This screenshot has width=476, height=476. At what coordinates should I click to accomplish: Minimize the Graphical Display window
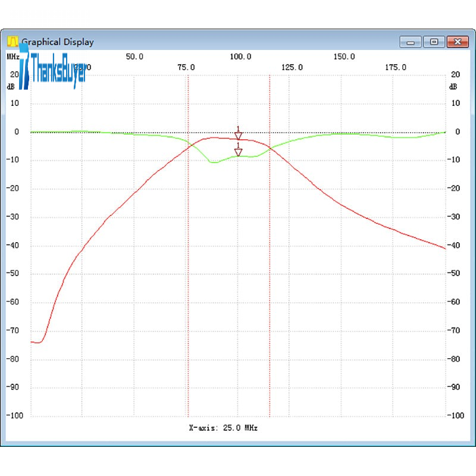pos(411,42)
